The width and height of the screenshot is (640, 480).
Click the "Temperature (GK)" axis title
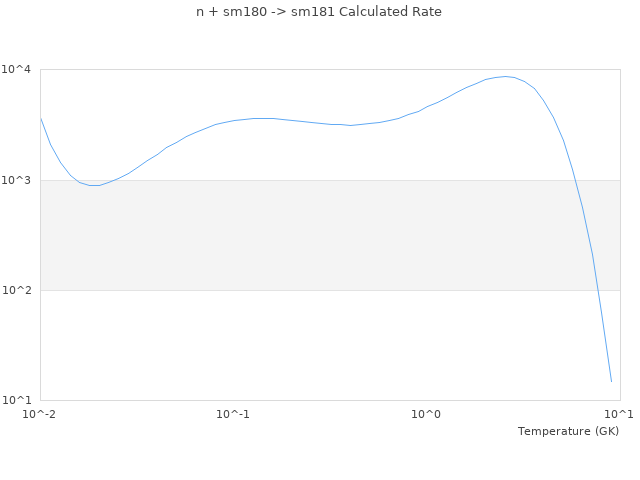coord(568,431)
